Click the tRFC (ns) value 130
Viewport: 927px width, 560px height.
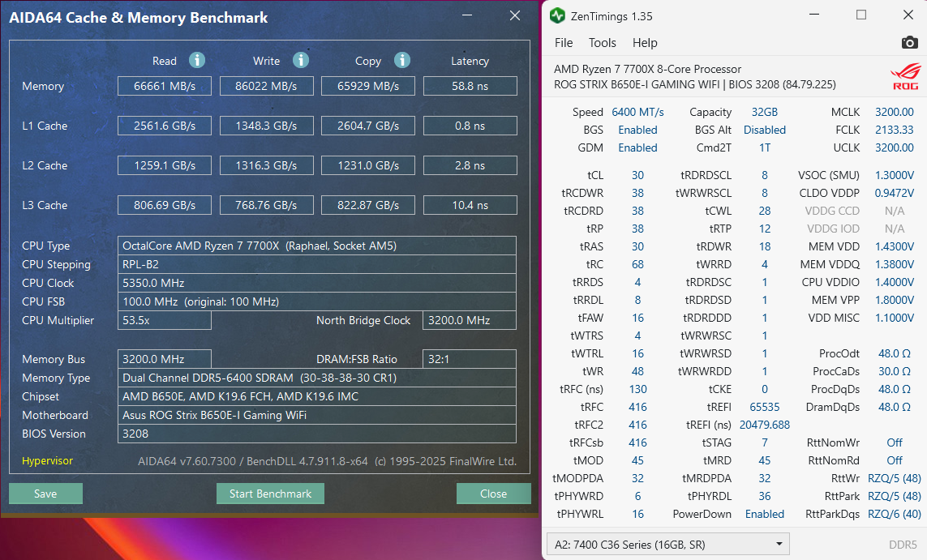click(637, 389)
